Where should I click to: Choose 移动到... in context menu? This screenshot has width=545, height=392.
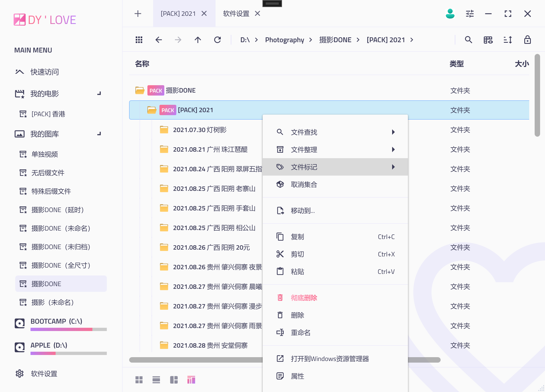pyautogui.click(x=335, y=210)
